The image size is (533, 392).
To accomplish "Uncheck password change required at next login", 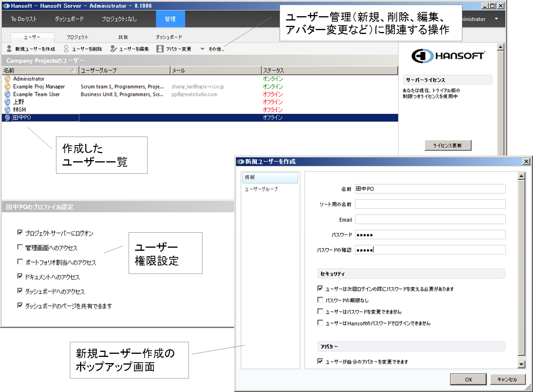I will [320, 288].
